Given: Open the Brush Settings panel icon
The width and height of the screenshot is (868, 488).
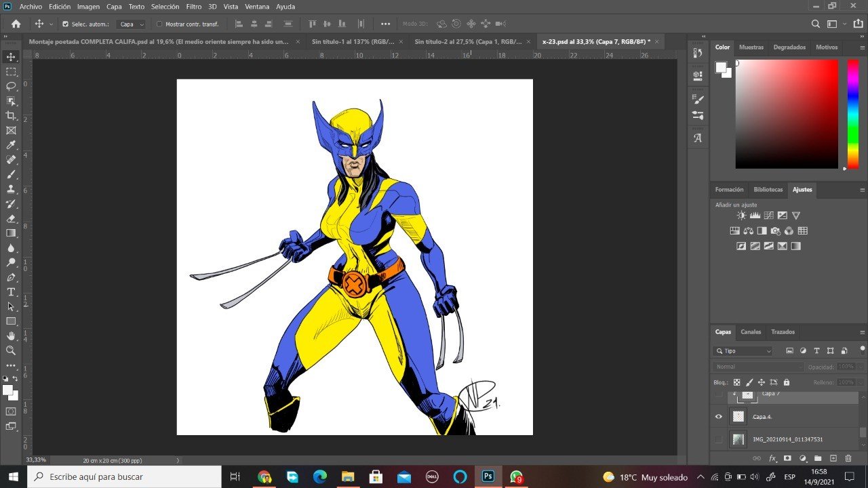Looking at the screenshot, I should 698,99.
